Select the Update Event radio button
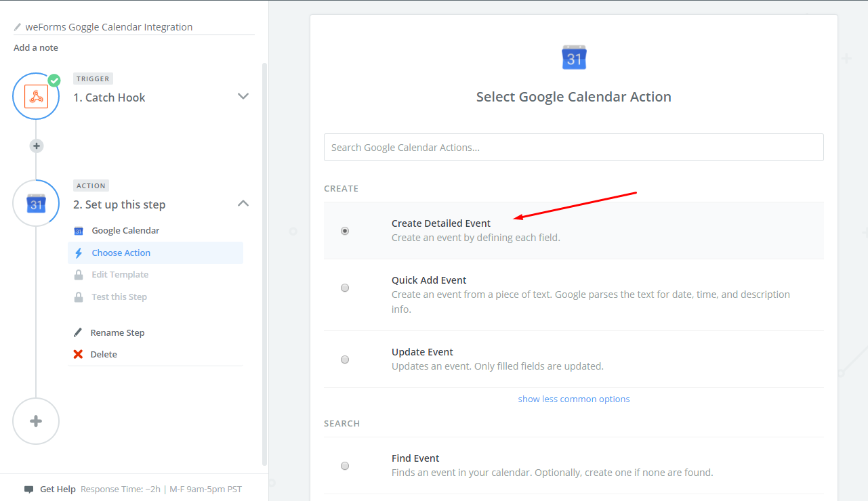The image size is (868, 501). (345, 360)
